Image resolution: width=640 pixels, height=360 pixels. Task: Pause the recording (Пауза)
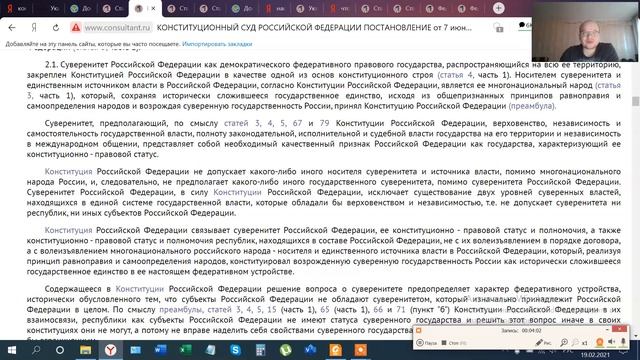[426, 343]
